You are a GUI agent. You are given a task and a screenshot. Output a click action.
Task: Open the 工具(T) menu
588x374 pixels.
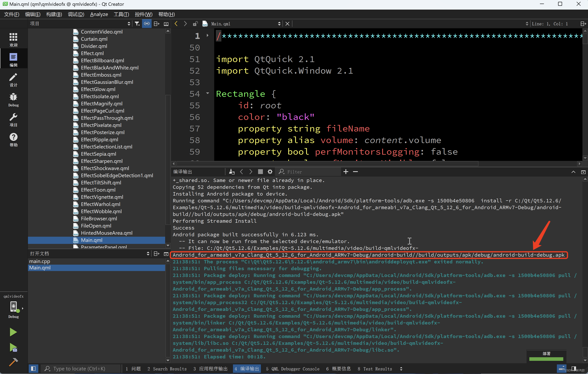[x=121, y=14]
